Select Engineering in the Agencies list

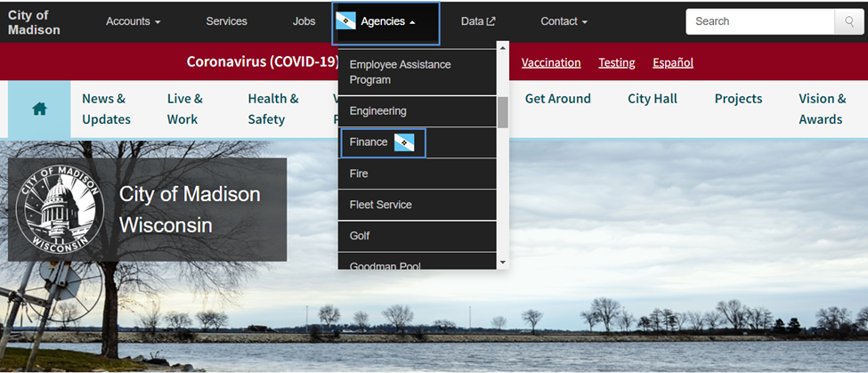417,111
